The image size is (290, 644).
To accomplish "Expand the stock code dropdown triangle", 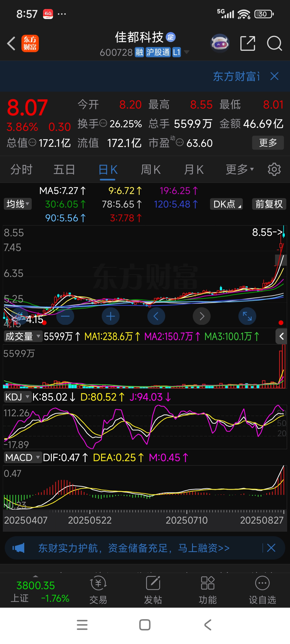I will tap(186, 52).
